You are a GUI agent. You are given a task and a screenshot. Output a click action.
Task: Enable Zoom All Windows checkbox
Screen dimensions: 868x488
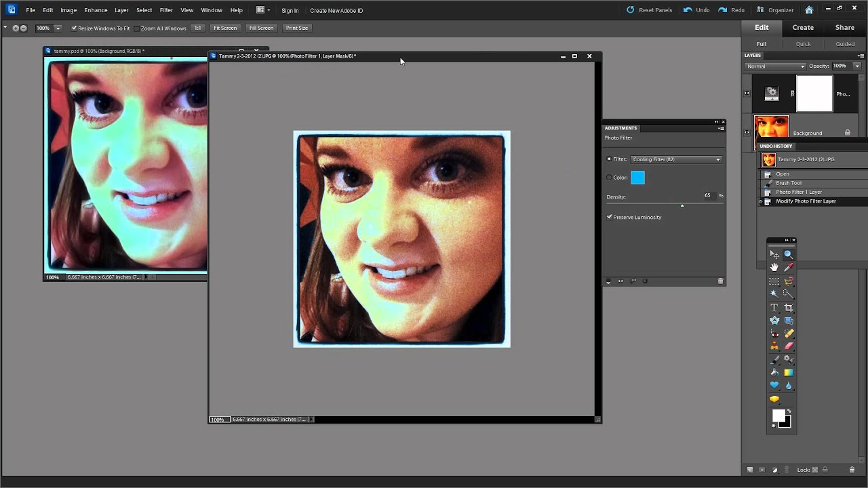[x=137, y=28]
